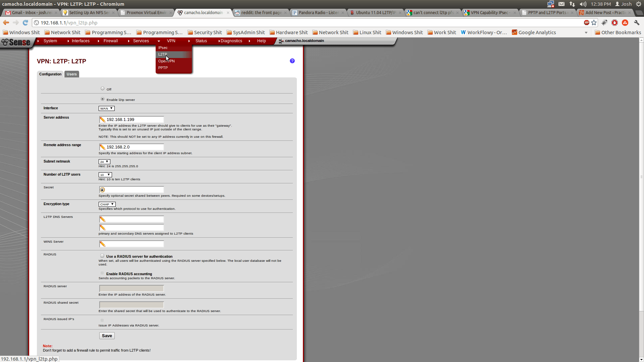
Task: Select Enable l2tp server radio button
Action: pyautogui.click(x=103, y=99)
